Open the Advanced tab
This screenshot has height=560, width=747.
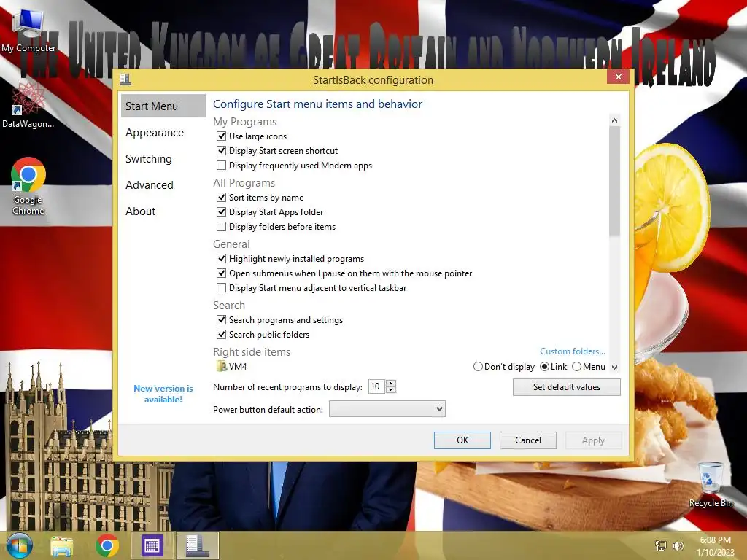point(149,184)
